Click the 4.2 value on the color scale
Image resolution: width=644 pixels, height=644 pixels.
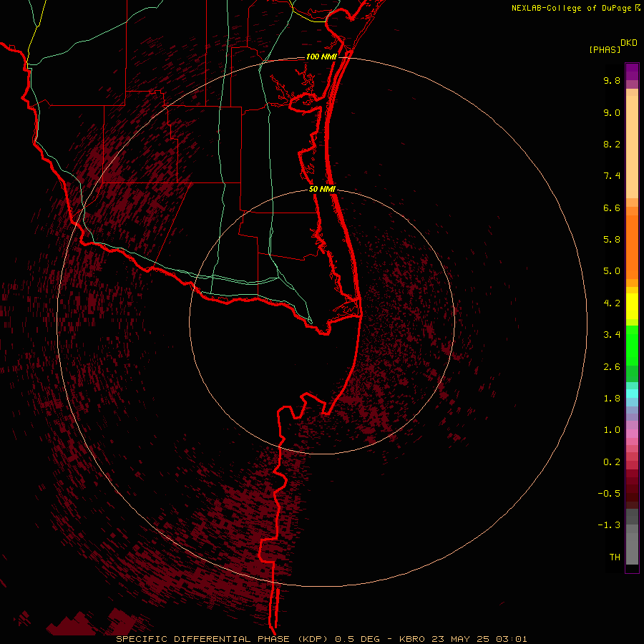click(x=612, y=303)
